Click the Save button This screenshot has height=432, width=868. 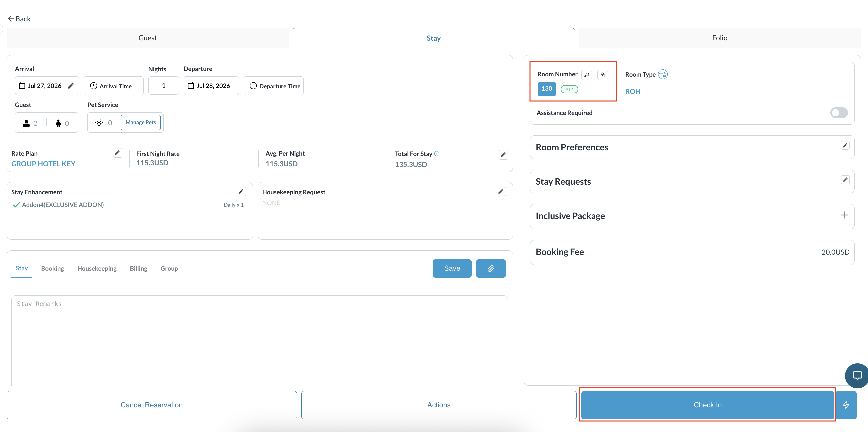pyautogui.click(x=452, y=269)
